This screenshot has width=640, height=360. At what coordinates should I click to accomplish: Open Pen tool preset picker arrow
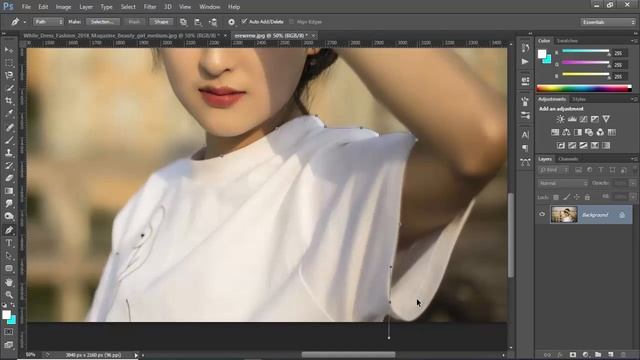click(24, 22)
